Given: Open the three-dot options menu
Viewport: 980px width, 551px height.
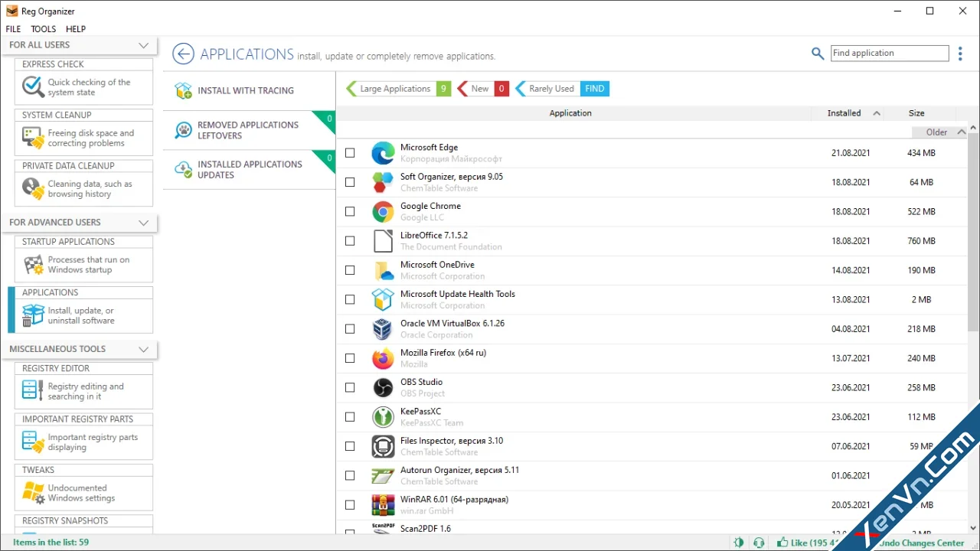Looking at the screenshot, I should tap(960, 54).
